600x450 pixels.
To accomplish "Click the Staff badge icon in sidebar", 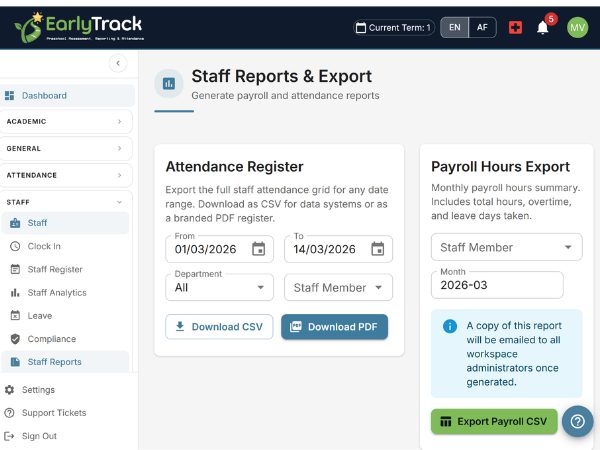I will click(15, 223).
